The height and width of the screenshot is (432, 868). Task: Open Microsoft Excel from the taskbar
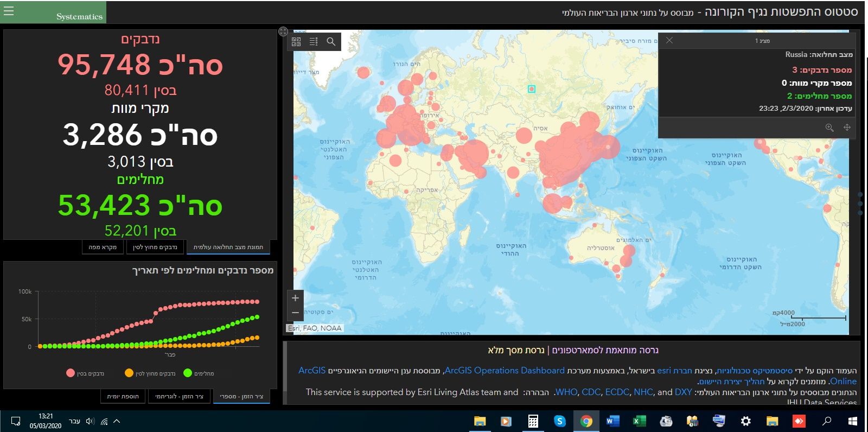[x=639, y=421]
